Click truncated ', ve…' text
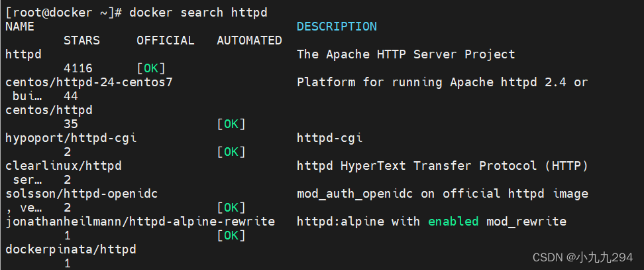 pyautogui.click(x=23, y=208)
